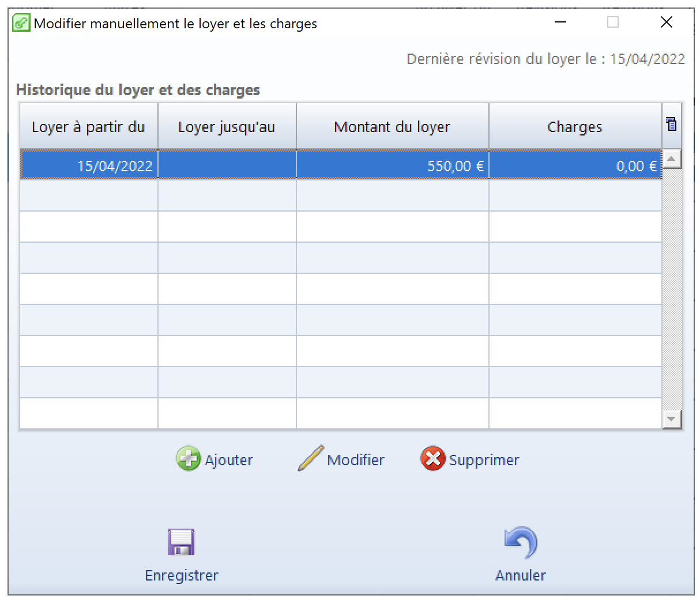Click the application icon in the title bar

pos(21,23)
